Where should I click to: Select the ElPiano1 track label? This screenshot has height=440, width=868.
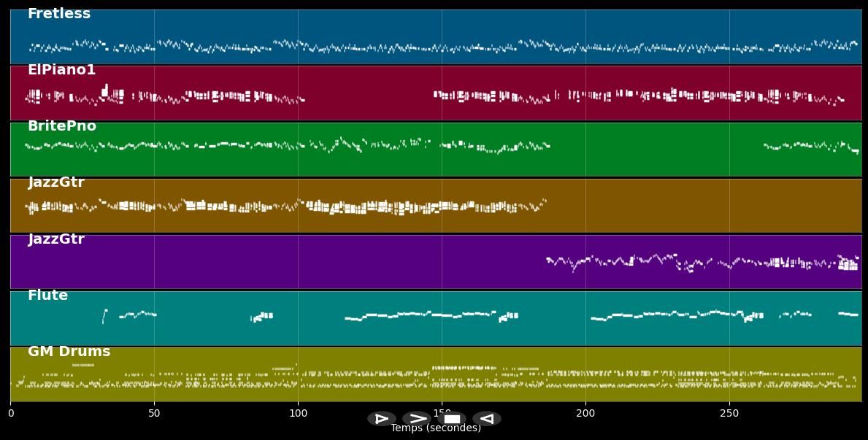pos(61,70)
